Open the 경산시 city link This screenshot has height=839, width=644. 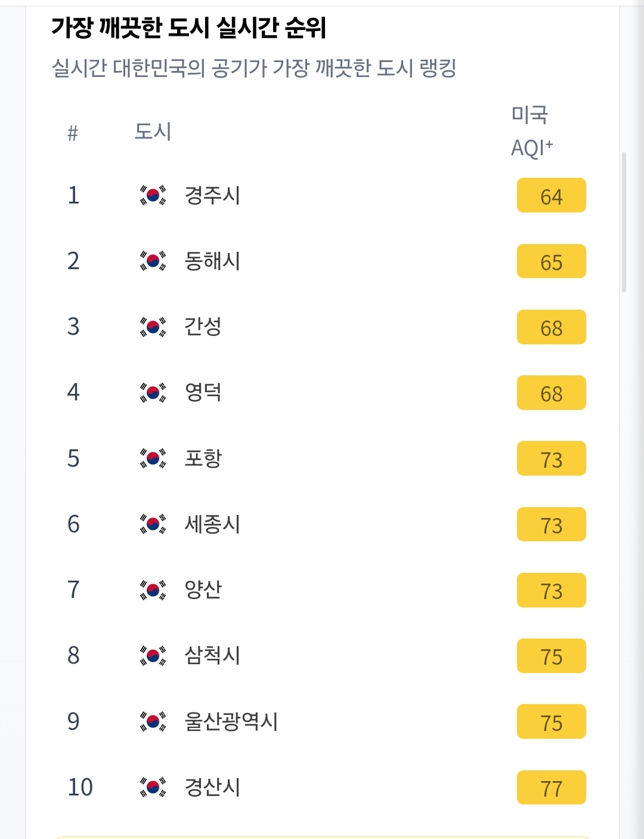[x=212, y=787]
